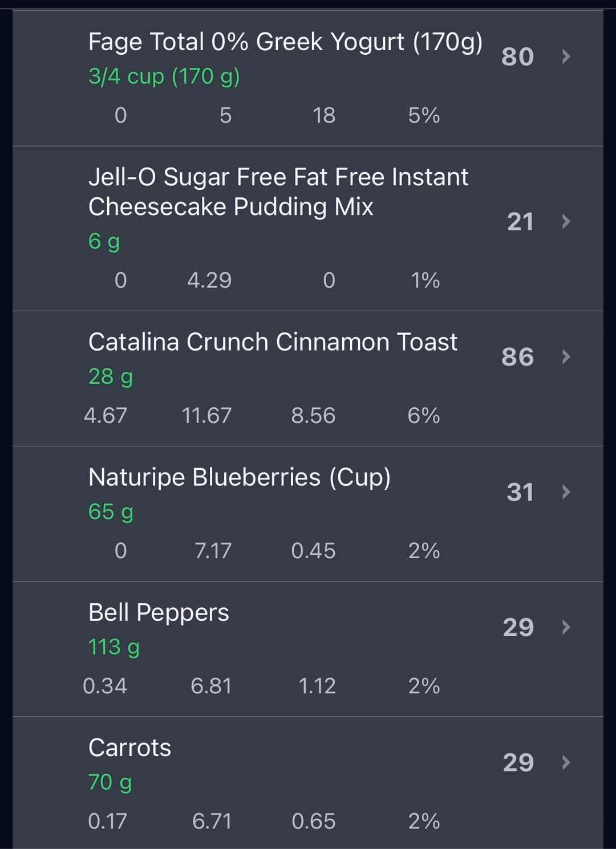Screen dimensions: 616x849
Task: Tap the 86 calorie value for cereal
Action: (517, 357)
